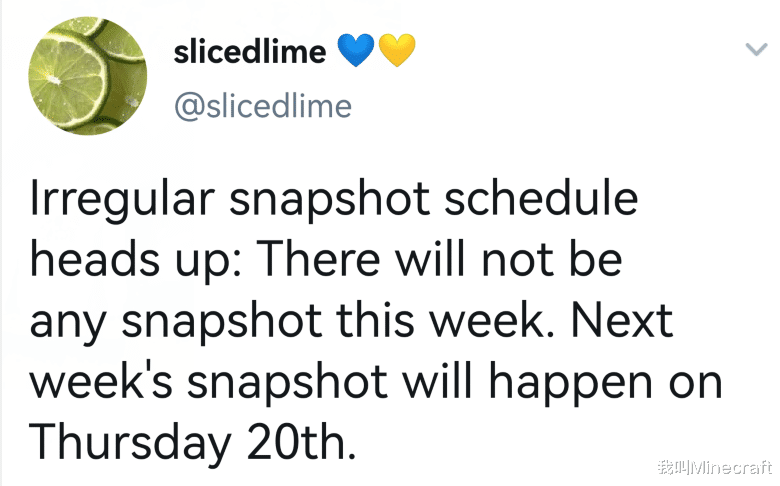Click the '20th.' date text

click(301, 442)
